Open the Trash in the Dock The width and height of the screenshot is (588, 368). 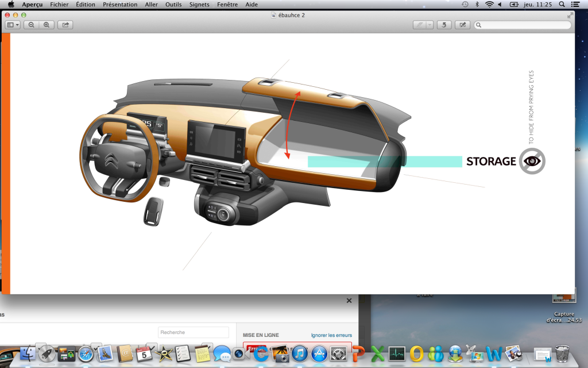click(562, 353)
